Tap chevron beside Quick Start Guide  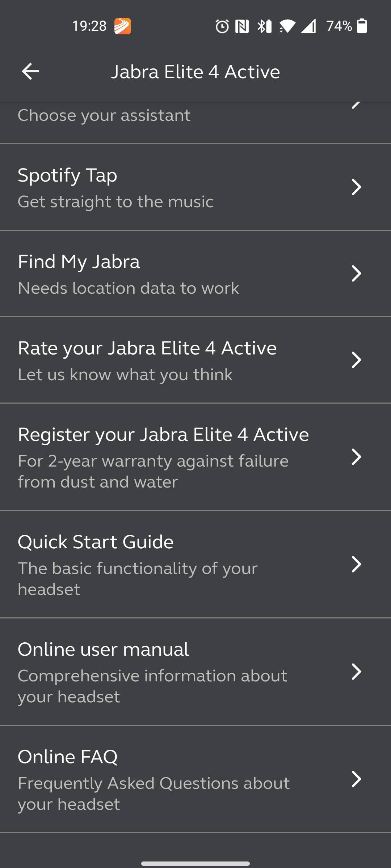(x=356, y=564)
